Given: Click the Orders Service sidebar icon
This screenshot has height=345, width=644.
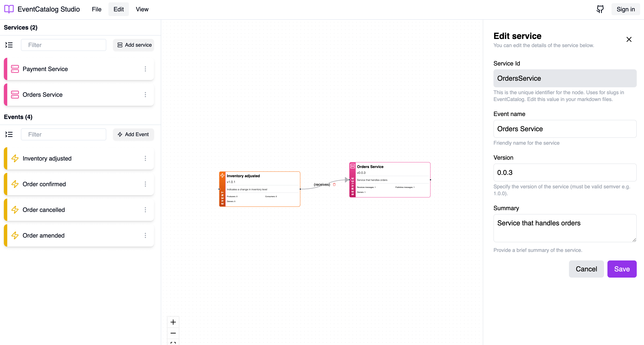Looking at the screenshot, I should (x=15, y=95).
